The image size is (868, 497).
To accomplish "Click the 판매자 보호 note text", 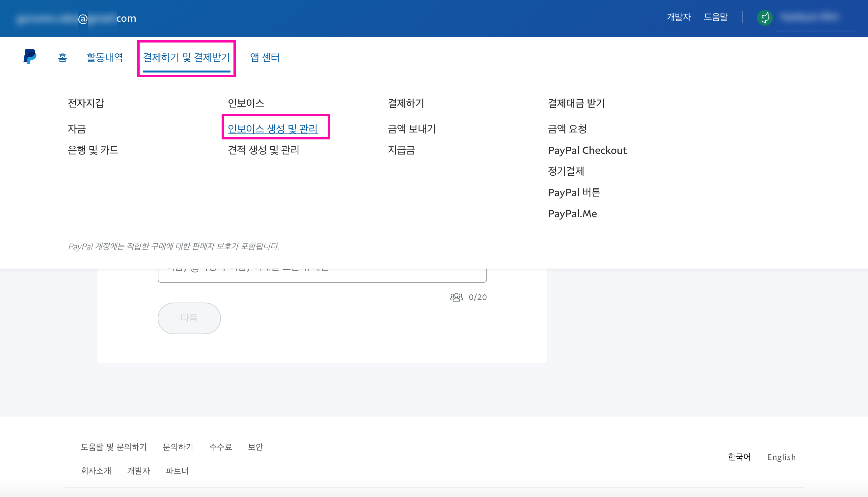I will click(174, 246).
